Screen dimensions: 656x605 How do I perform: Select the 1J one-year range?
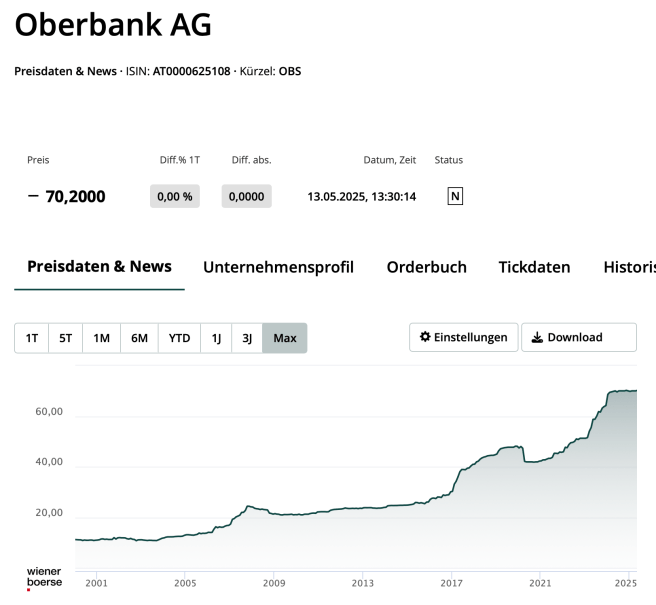[x=216, y=338]
